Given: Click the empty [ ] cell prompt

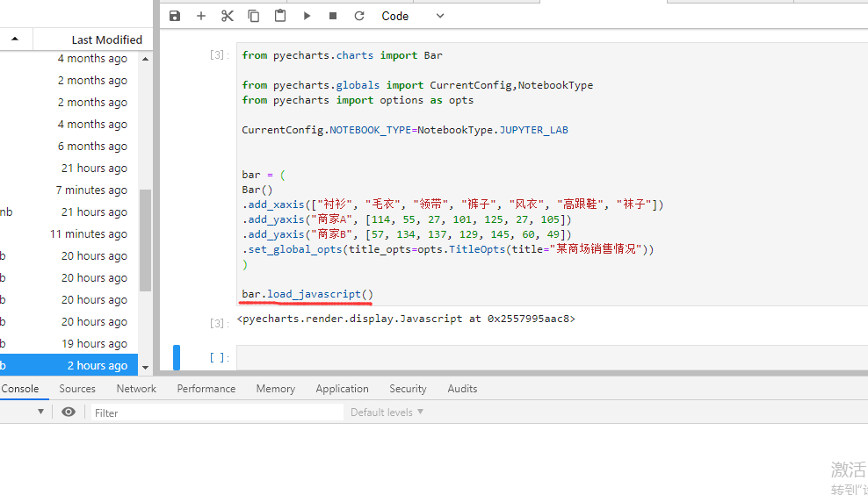Looking at the screenshot, I should [x=220, y=358].
